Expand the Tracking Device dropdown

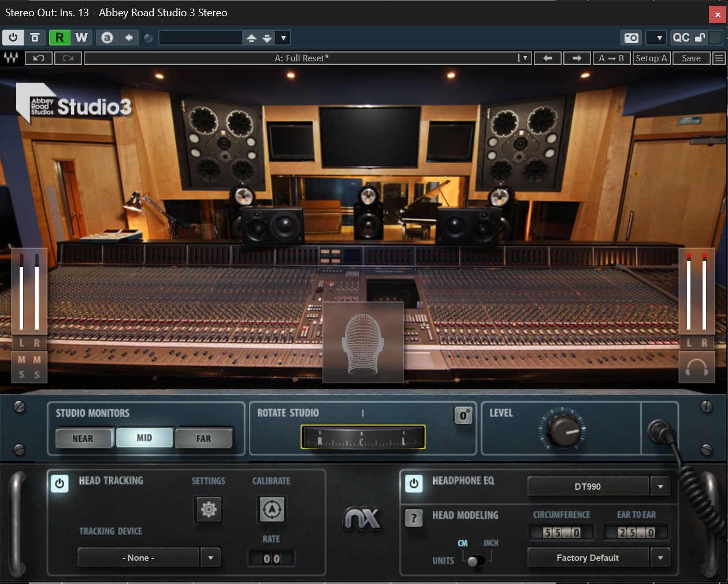[210, 557]
